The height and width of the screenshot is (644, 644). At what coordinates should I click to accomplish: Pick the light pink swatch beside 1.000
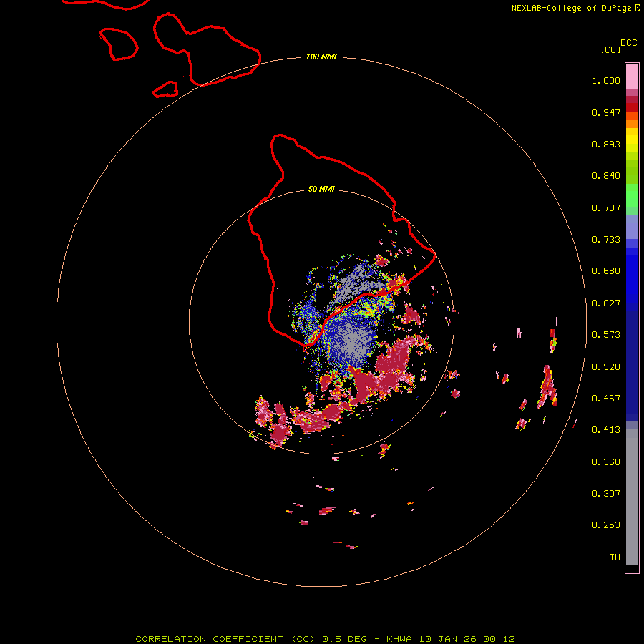click(632, 77)
